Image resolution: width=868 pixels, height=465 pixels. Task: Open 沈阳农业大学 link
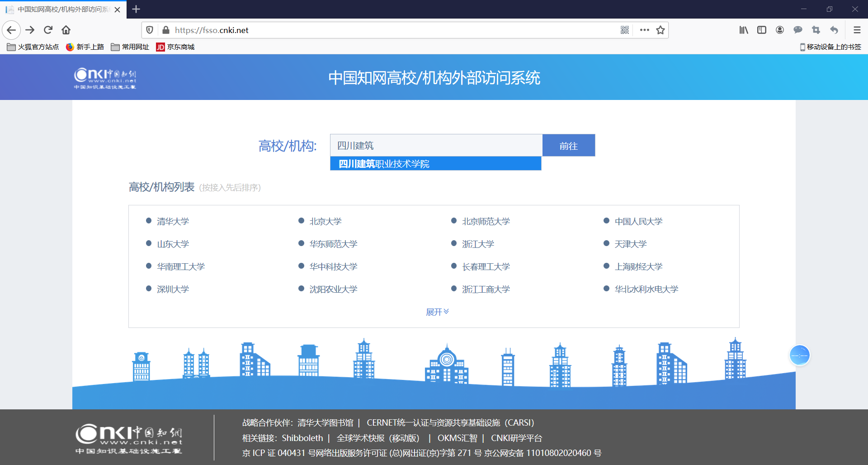pos(333,289)
